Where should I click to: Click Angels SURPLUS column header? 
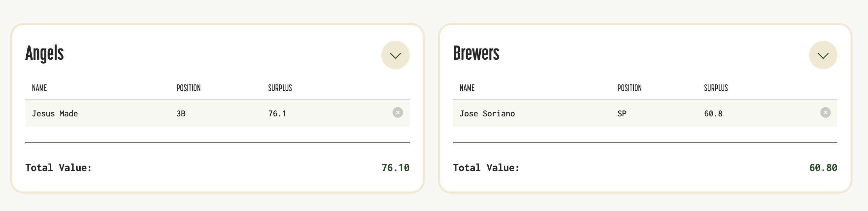point(280,88)
